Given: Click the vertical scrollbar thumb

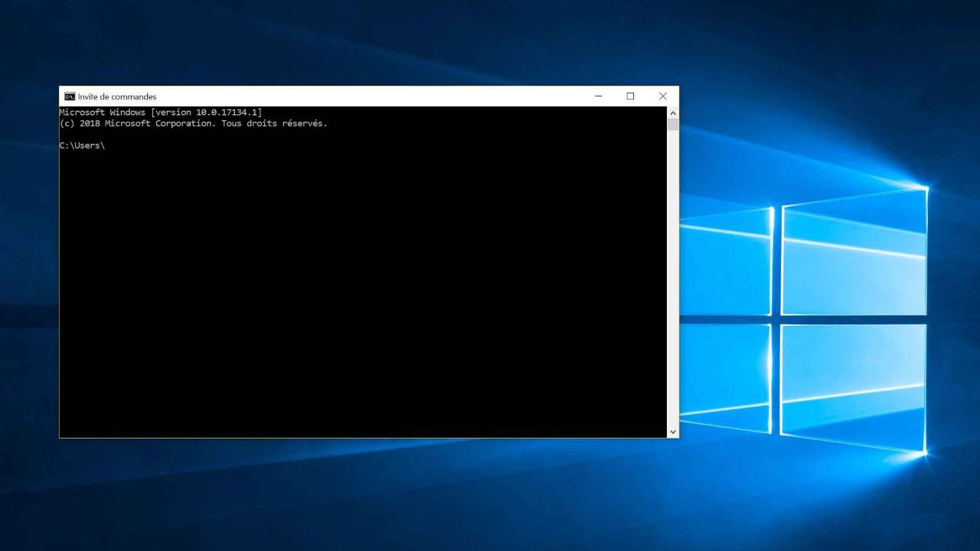Looking at the screenshot, I should [x=673, y=125].
